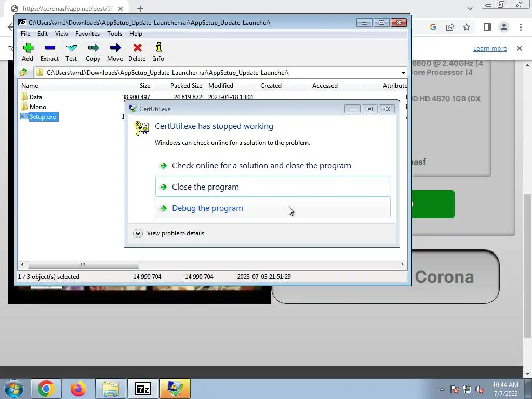Image resolution: width=532 pixels, height=399 pixels.
Task: Open the Chrome profile avatar
Action: (504, 27)
